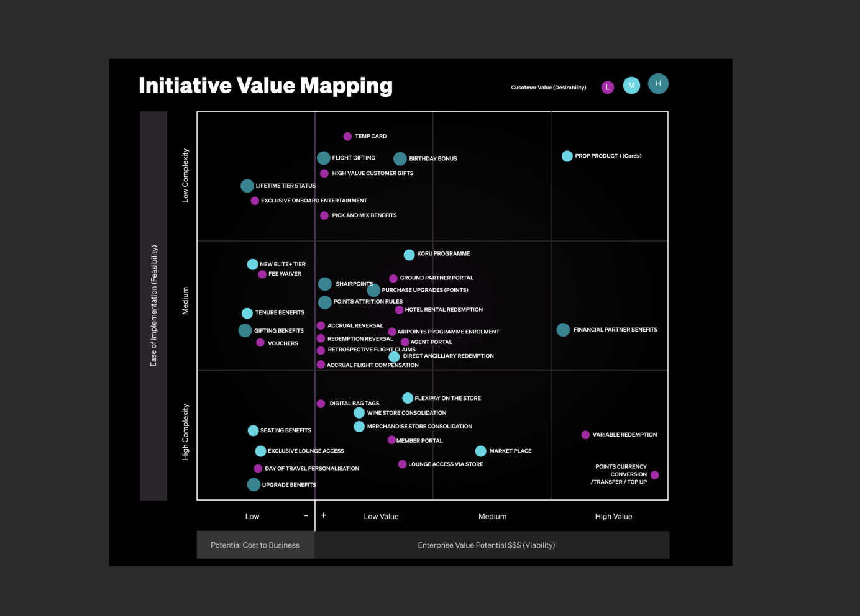Image resolution: width=860 pixels, height=616 pixels.
Task: Click the VARIABLE REDEMPTION purple dot
Action: (585, 435)
